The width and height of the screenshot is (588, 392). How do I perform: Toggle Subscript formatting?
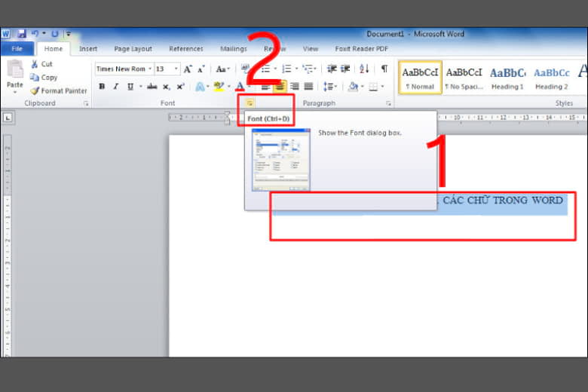point(166,87)
